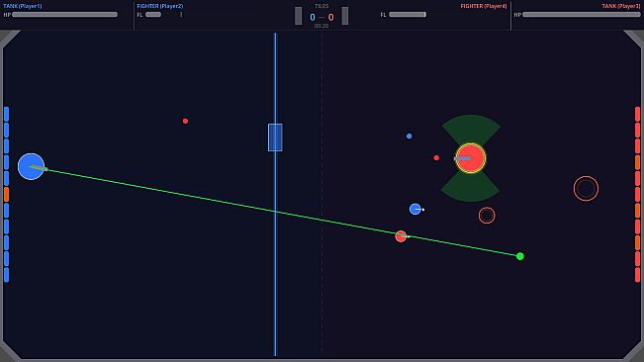This screenshot has width=644, height=362.
Task: Click the small red dot in the left half
Action: [185, 121]
